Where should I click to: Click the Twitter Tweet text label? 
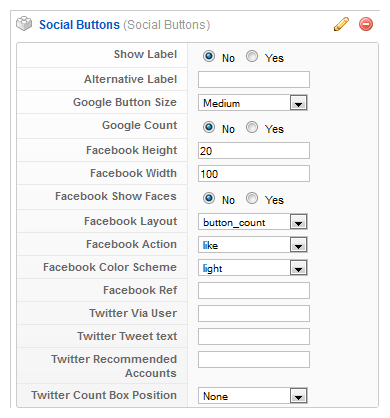coord(127,336)
